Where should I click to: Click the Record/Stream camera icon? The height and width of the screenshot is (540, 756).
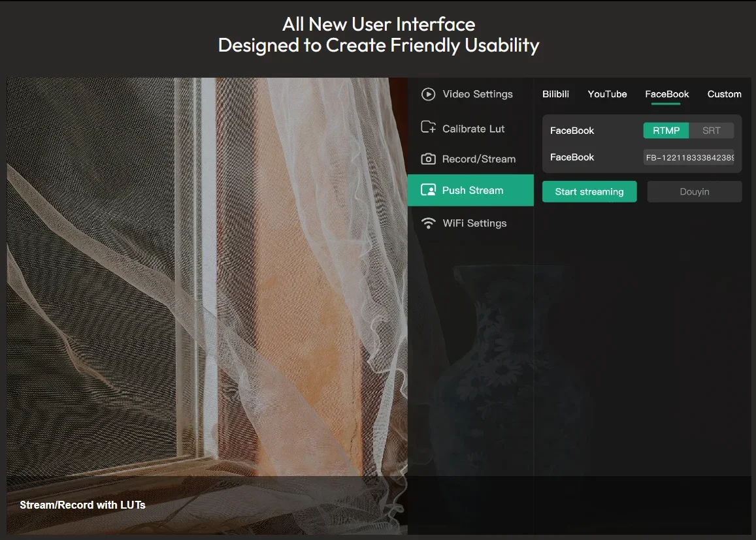(428, 159)
